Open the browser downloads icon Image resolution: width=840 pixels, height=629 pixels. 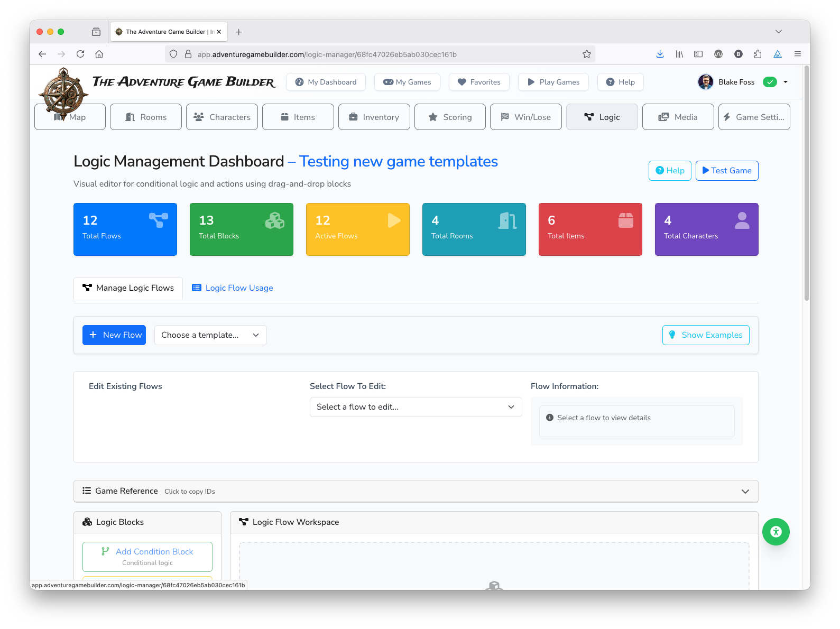coord(660,54)
